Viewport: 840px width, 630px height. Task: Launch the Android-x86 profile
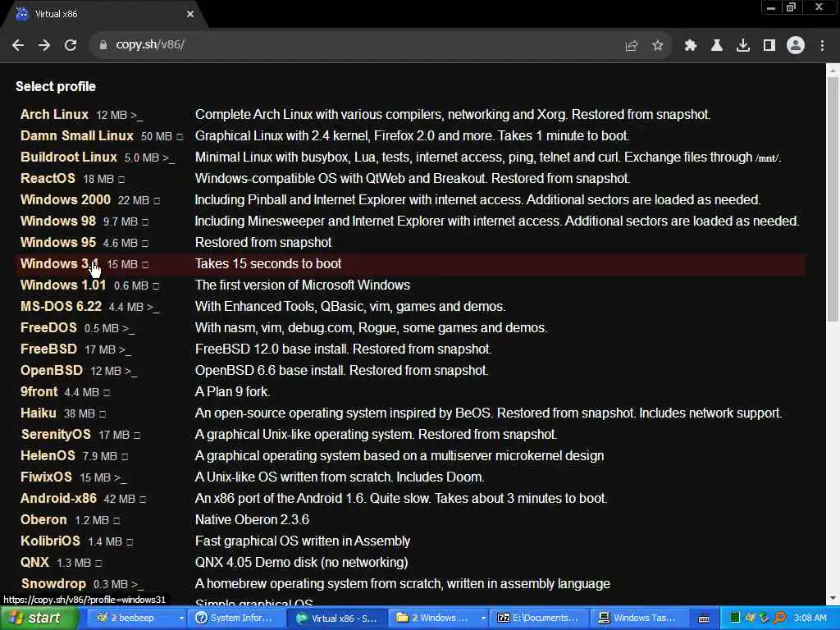(58, 499)
